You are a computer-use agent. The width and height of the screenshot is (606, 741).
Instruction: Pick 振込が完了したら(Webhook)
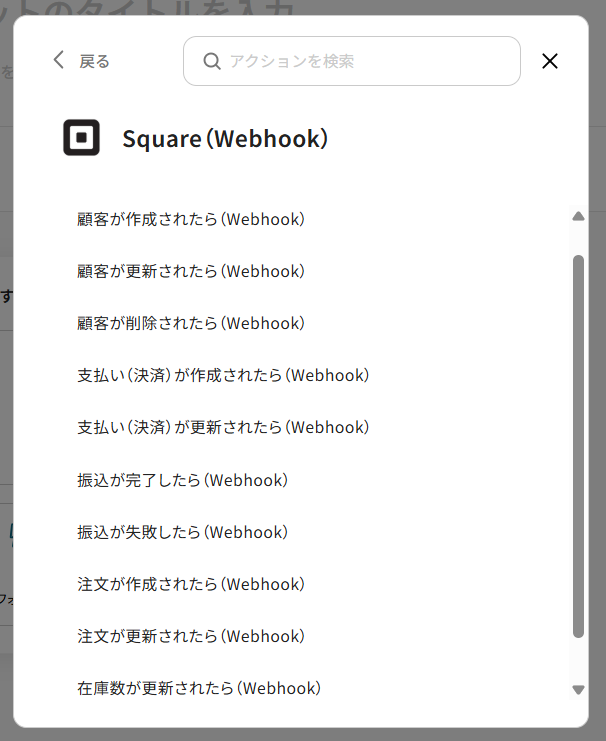[x=182, y=480]
